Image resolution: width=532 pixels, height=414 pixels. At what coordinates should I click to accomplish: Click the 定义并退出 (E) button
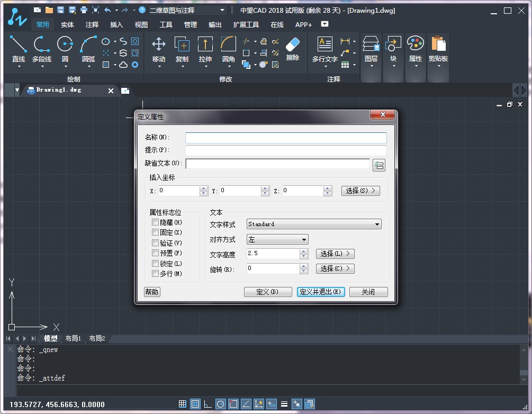pos(321,292)
